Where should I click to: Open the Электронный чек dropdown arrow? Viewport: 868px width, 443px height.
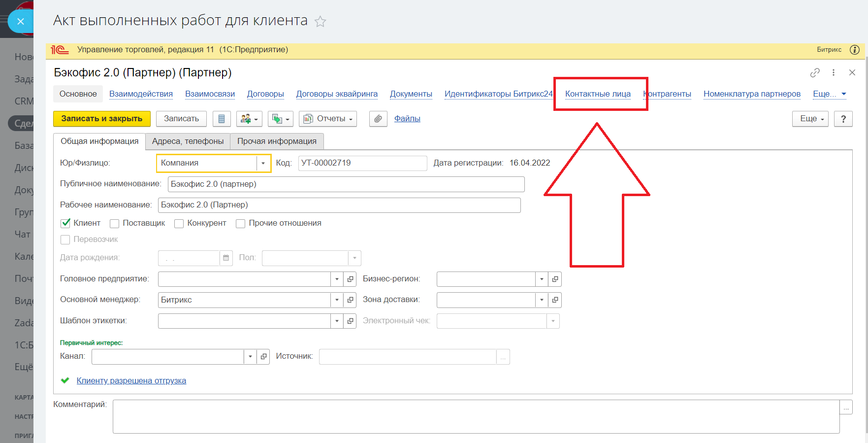pyautogui.click(x=553, y=321)
